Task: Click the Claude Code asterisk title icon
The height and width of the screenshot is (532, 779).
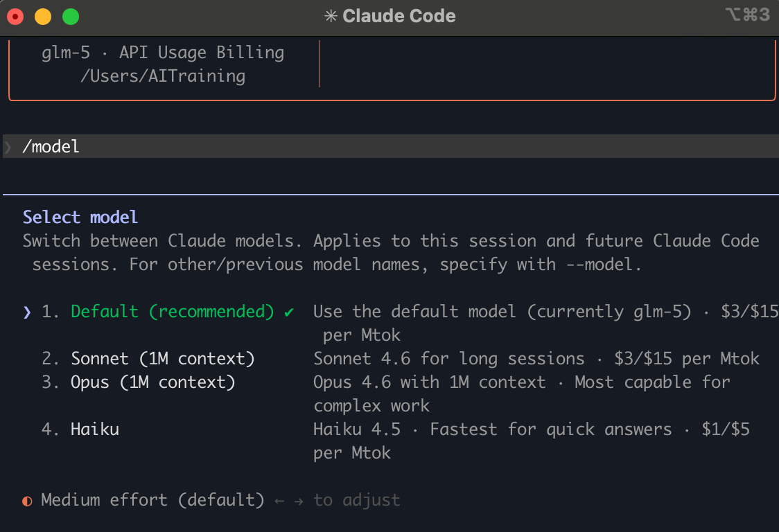Action: 331,16
